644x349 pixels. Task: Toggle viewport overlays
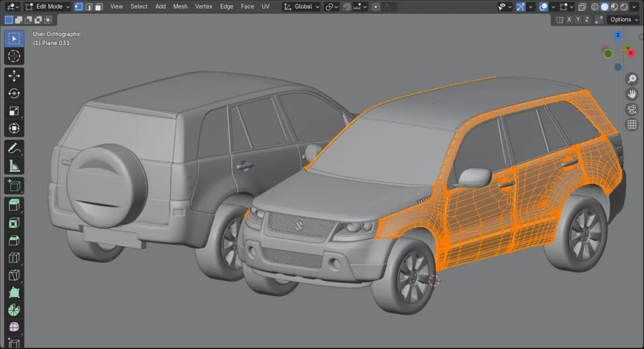pyautogui.click(x=544, y=6)
